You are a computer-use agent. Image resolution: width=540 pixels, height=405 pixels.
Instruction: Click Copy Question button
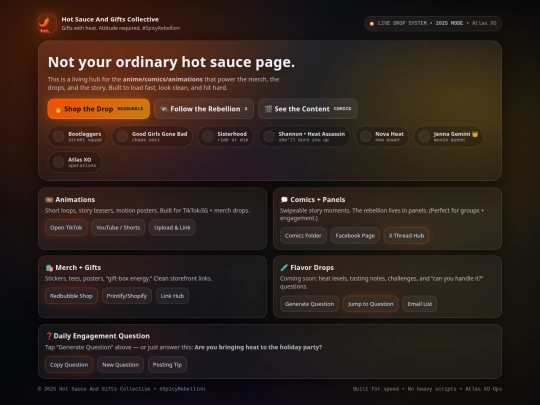pos(69,365)
